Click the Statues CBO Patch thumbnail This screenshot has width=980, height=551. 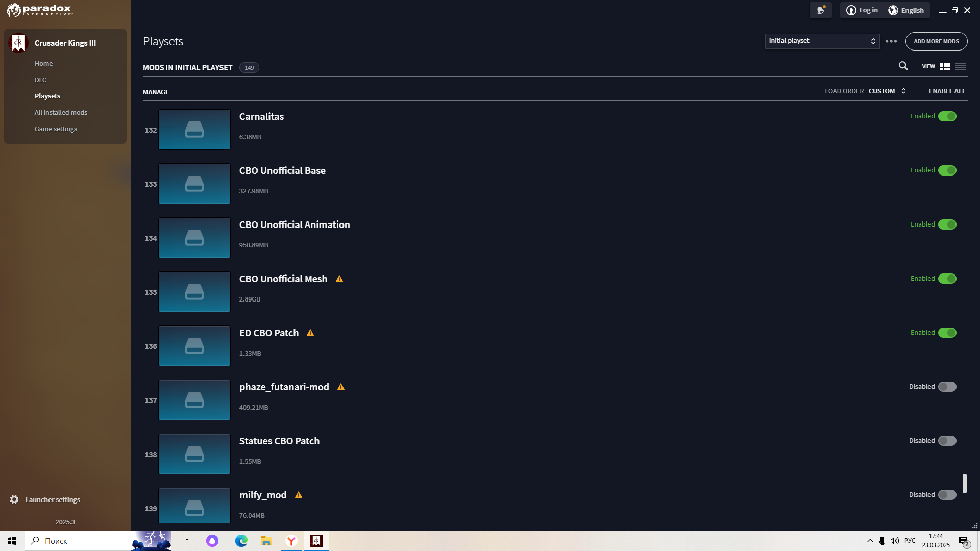pos(194,454)
